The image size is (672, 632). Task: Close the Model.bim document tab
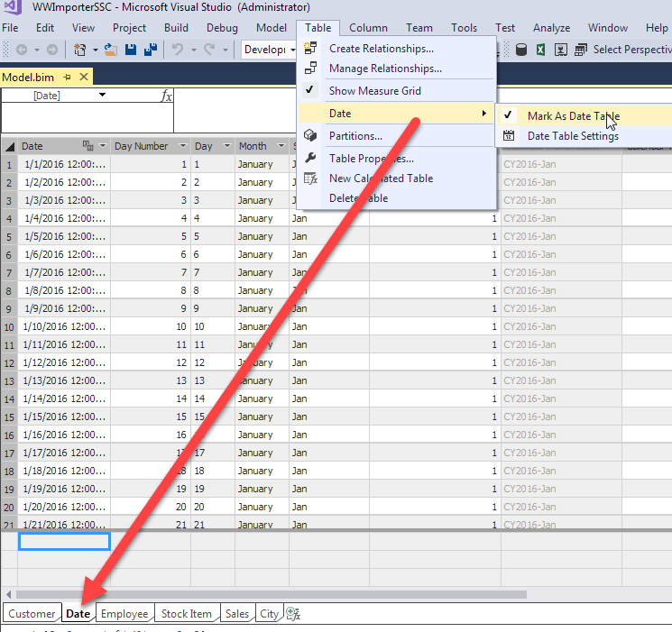click(x=86, y=78)
